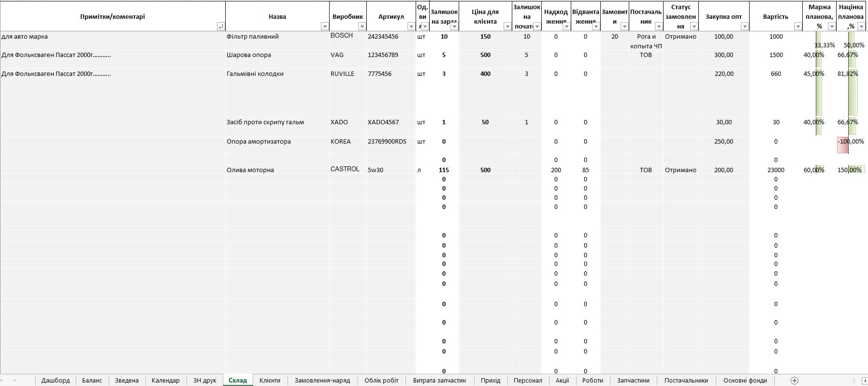The width and height of the screenshot is (868, 386).
Task: Select manufacturer cell 'KOREA'
Action: point(348,145)
